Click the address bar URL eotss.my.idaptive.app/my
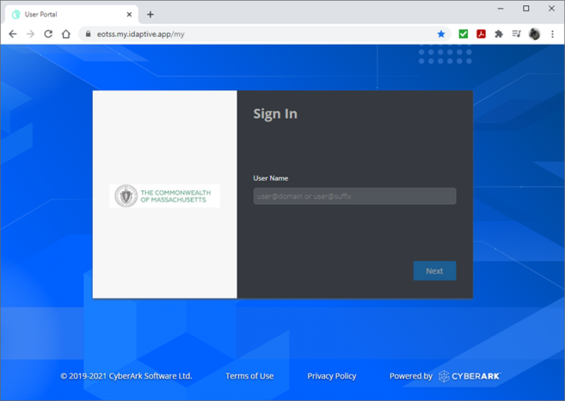565x401 pixels. coord(141,34)
